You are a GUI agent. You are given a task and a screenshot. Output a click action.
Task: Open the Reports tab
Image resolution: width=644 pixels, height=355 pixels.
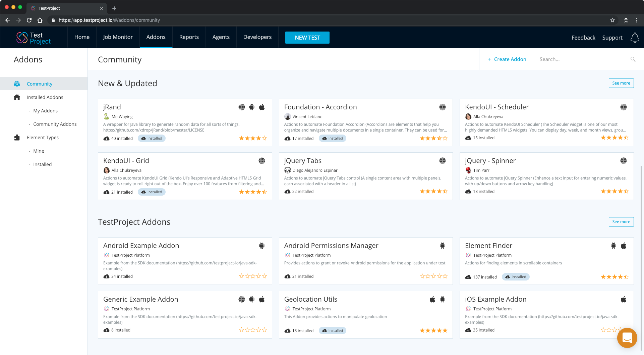189,37
